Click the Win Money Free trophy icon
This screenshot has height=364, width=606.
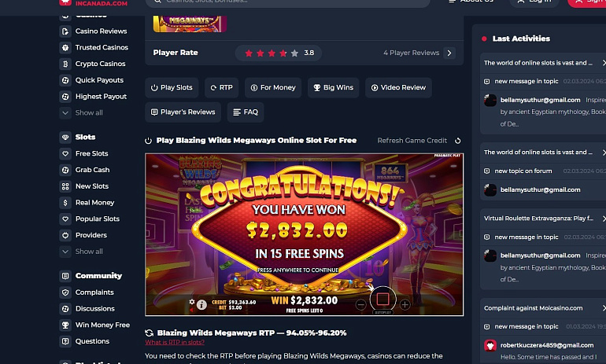coord(65,325)
